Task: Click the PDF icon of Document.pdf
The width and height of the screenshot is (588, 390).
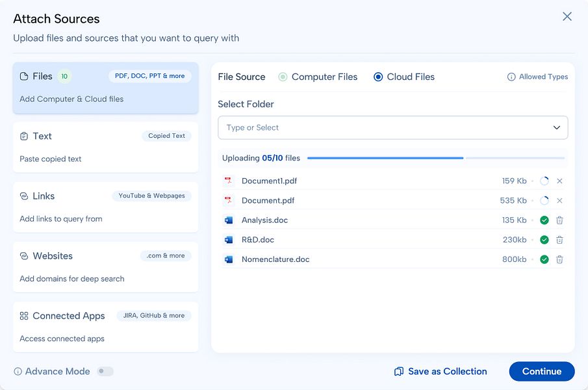Action: point(228,200)
